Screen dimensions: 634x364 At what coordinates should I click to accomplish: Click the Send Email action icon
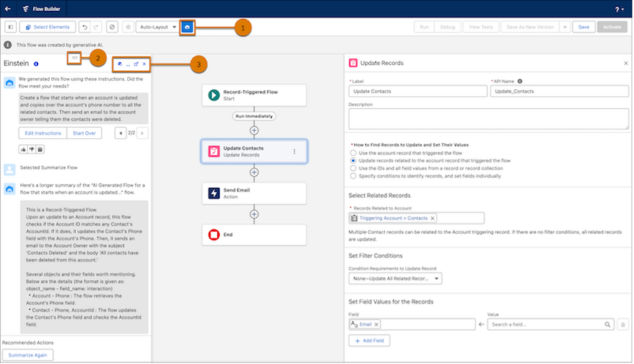(x=214, y=193)
